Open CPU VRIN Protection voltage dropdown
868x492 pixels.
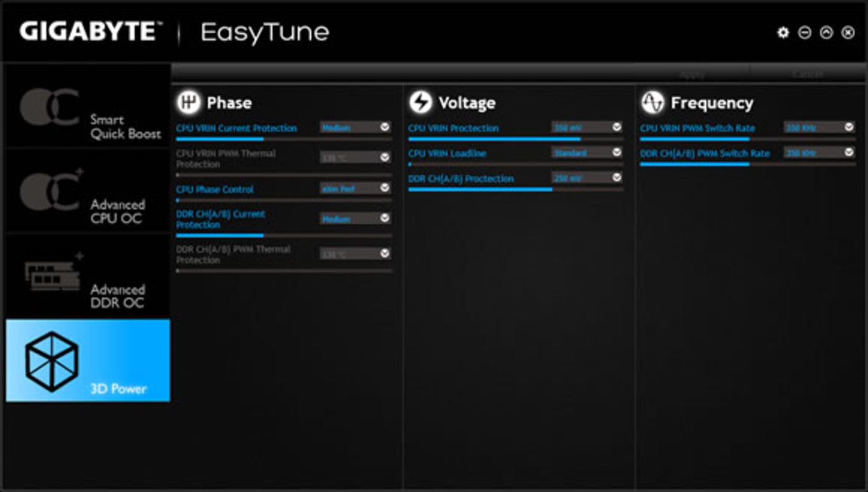(x=587, y=127)
